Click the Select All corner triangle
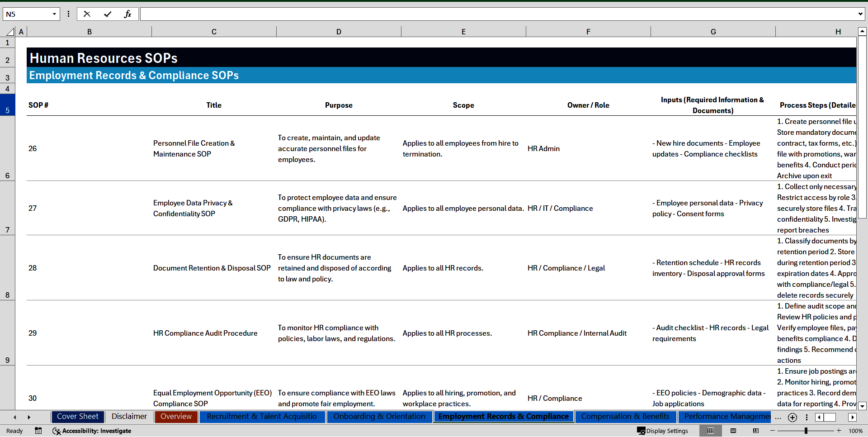 click(x=10, y=32)
